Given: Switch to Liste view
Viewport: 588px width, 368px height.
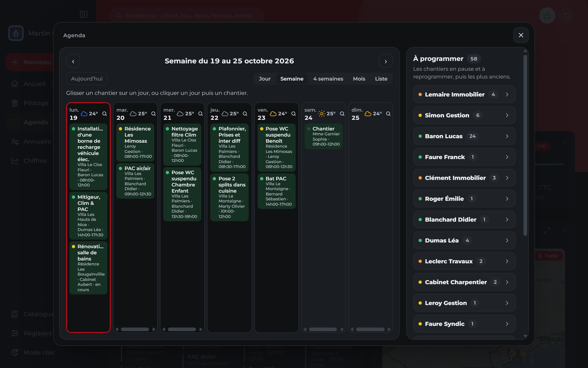Looking at the screenshot, I should point(381,79).
